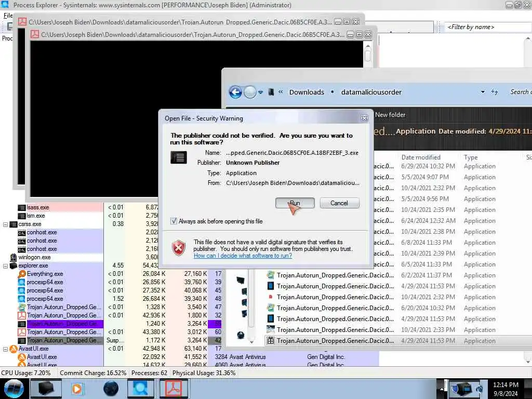Select the Everything.exe process icon
Viewport: 532px width, 399px height.
(22, 274)
